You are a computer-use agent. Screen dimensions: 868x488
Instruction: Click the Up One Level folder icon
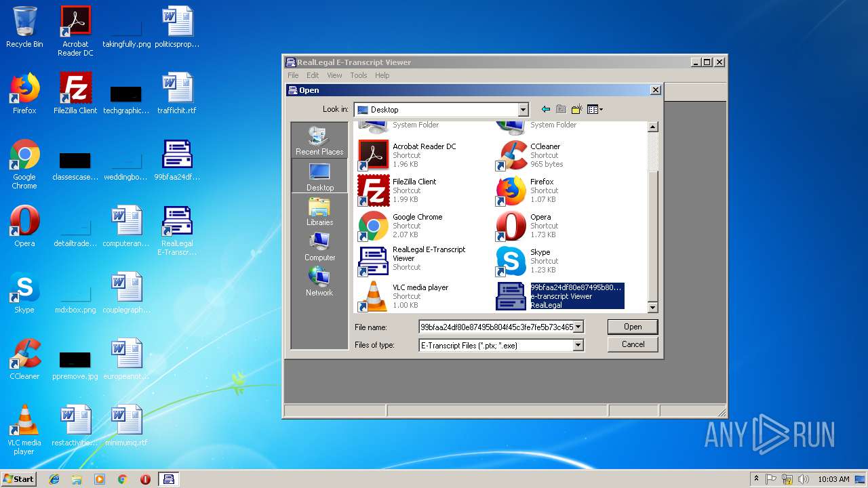[561, 109]
